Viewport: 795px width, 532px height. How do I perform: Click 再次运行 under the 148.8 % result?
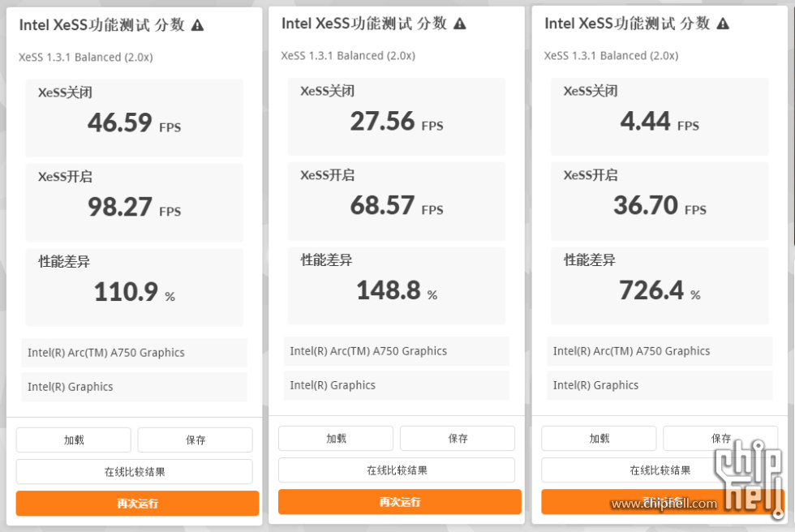399,502
